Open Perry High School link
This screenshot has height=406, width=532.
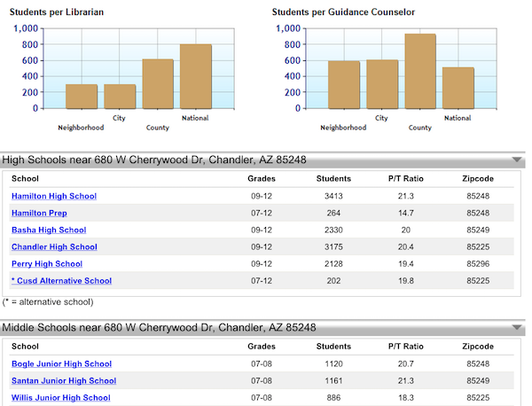coord(47,264)
